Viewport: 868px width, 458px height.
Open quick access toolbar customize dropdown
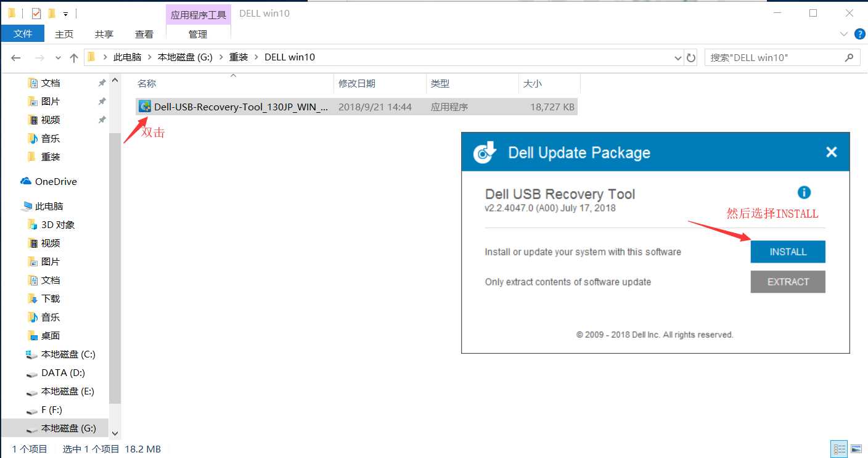coord(65,14)
